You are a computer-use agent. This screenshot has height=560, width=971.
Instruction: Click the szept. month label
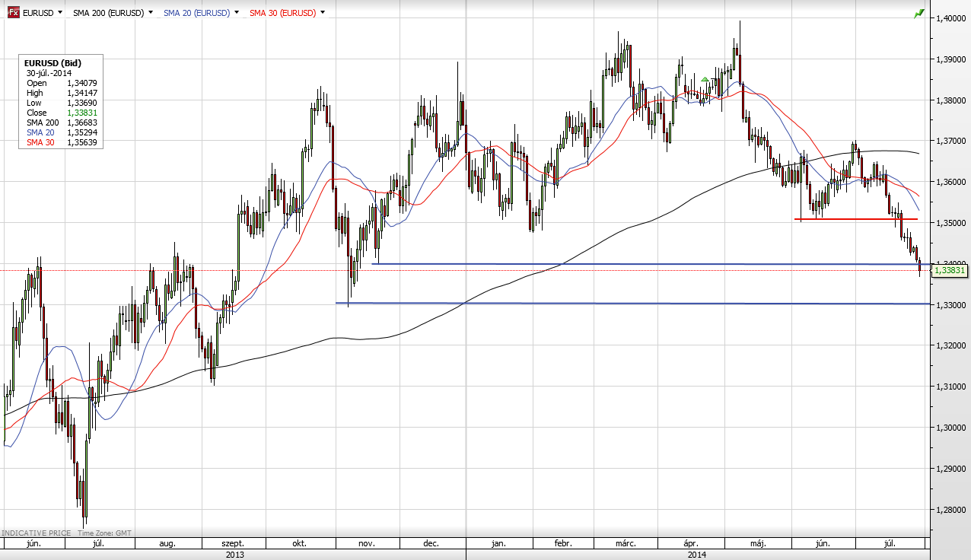[x=233, y=544]
